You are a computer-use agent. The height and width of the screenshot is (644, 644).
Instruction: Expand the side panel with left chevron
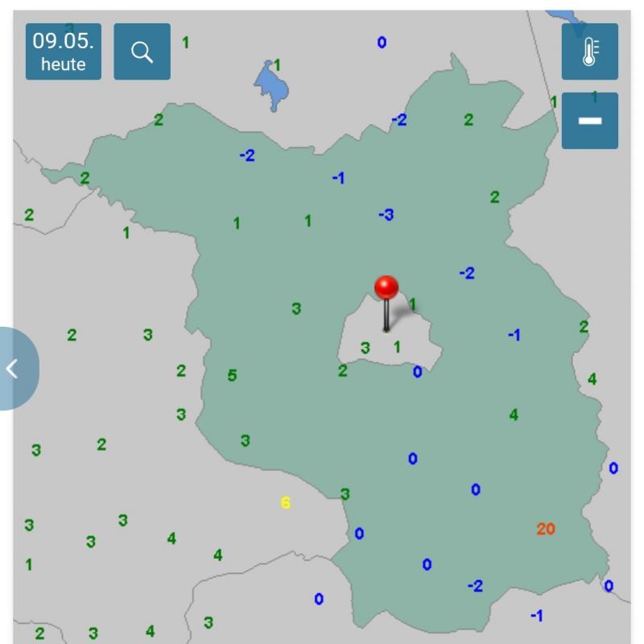[x=14, y=369]
